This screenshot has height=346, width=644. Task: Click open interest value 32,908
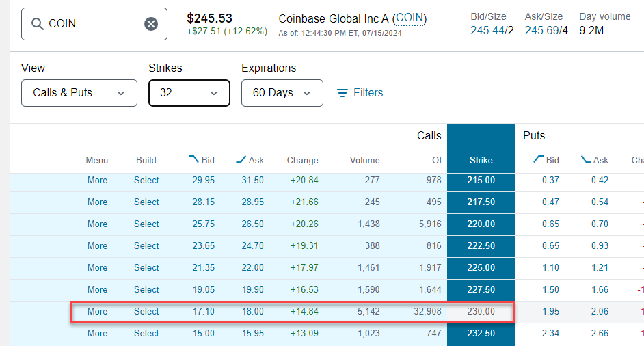tap(427, 312)
